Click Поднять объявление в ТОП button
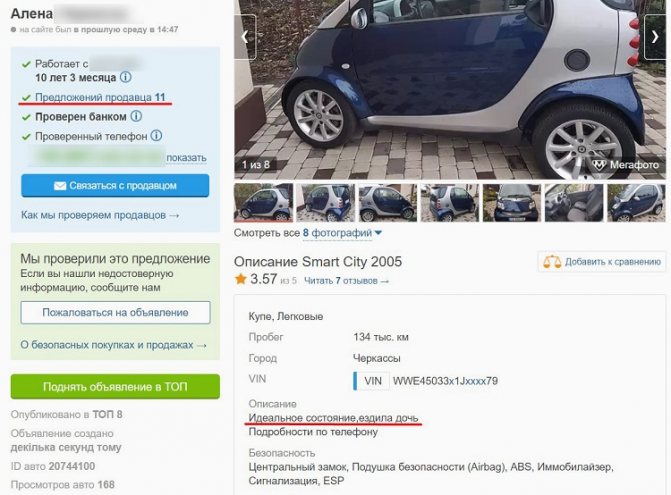 tap(115, 387)
